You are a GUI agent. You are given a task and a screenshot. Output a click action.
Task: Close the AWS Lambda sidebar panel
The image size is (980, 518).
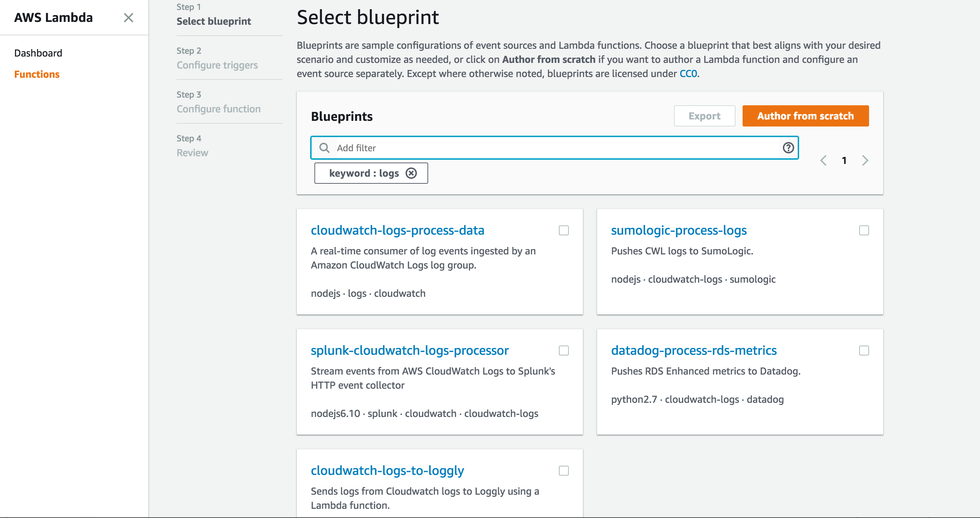tap(129, 18)
